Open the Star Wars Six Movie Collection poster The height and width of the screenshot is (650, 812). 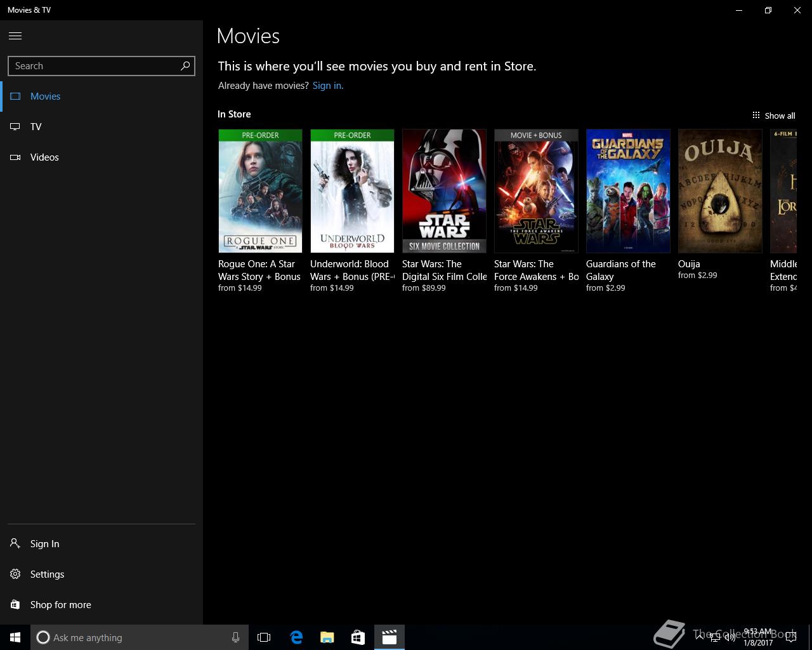tap(444, 191)
